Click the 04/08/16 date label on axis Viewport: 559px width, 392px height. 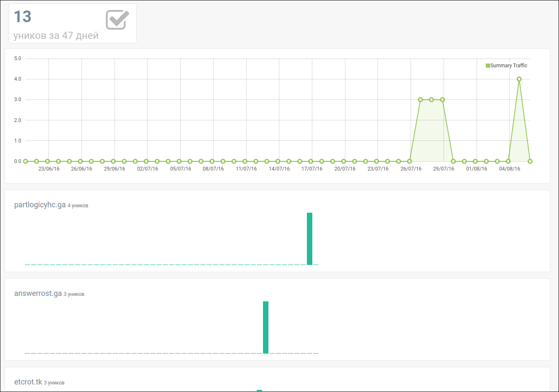(x=510, y=169)
